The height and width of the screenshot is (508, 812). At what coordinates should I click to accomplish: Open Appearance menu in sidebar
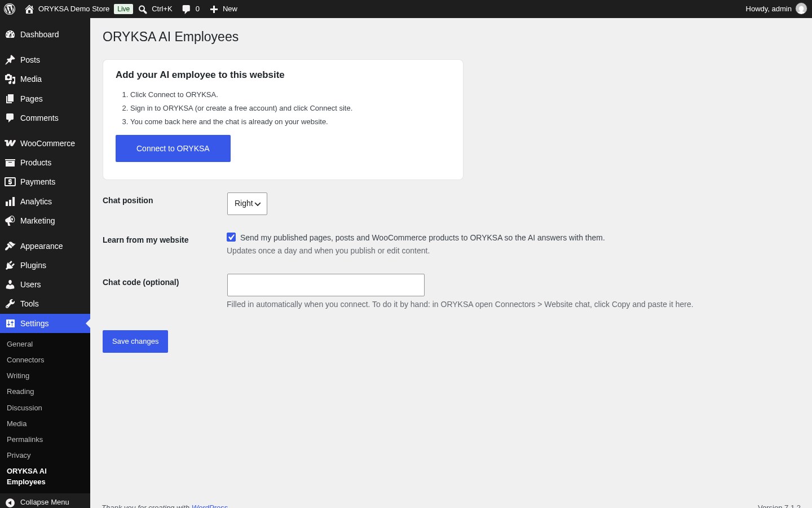(45, 246)
